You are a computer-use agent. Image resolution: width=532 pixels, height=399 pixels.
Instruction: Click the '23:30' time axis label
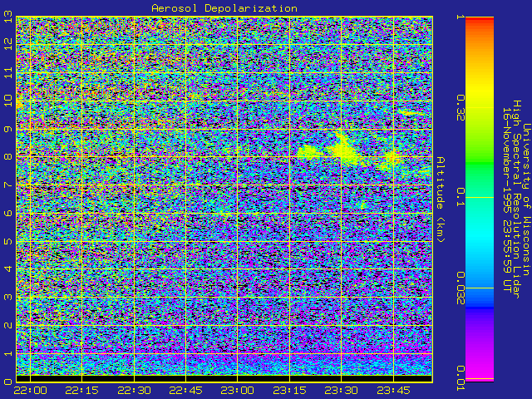point(341,391)
